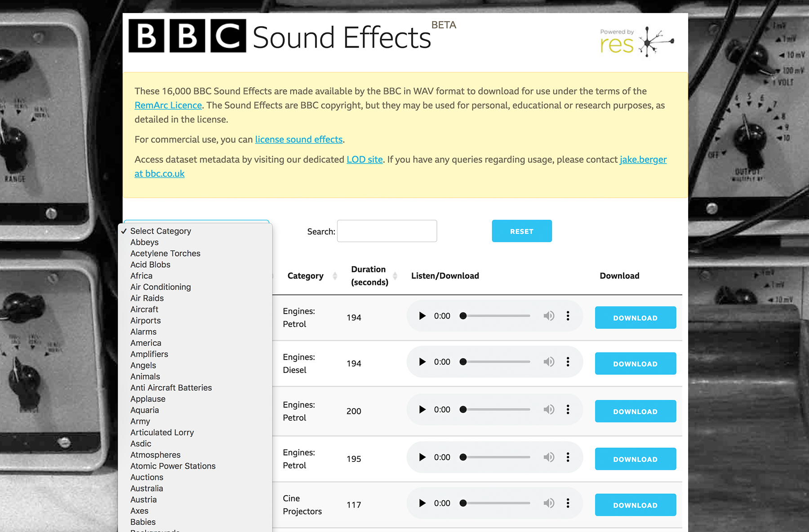Image resolution: width=809 pixels, height=532 pixels.
Task: Open more options for Engines: Petrol 195 player
Action: click(x=568, y=457)
